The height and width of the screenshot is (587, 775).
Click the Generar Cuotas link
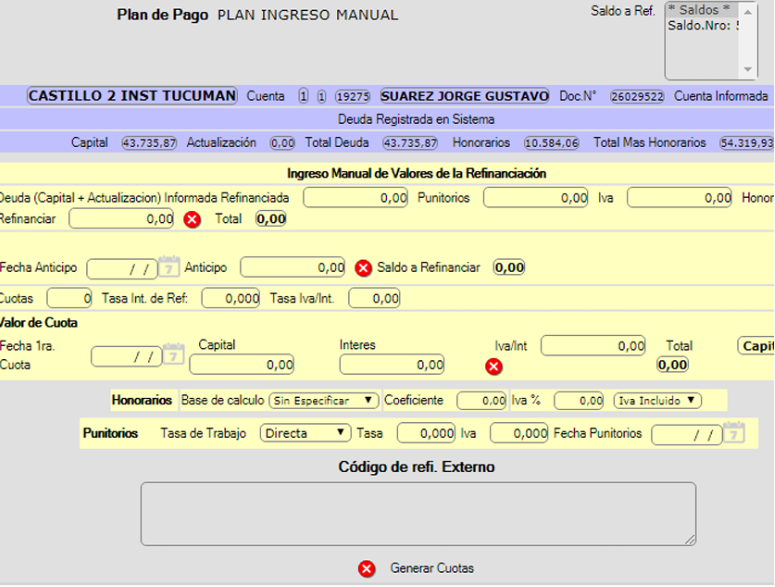pyautogui.click(x=432, y=569)
